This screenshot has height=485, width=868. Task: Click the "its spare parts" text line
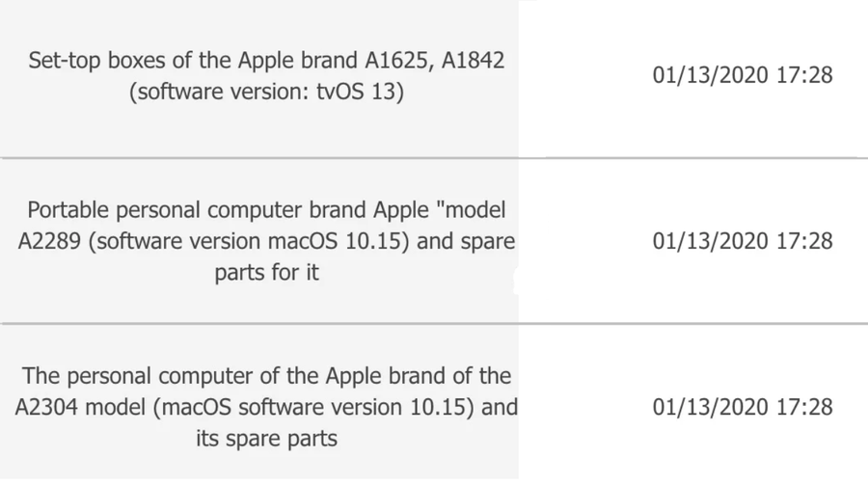tap(266, 439)
